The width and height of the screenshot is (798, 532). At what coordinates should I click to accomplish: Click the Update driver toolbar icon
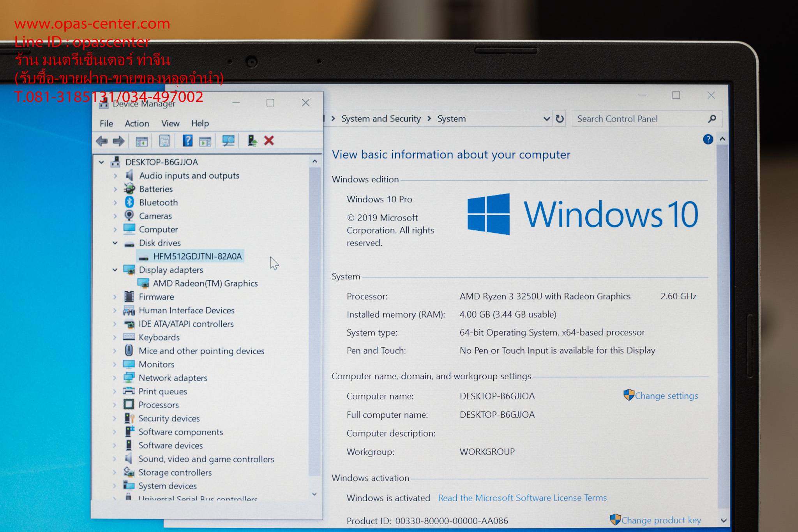[x=252, y=141]
